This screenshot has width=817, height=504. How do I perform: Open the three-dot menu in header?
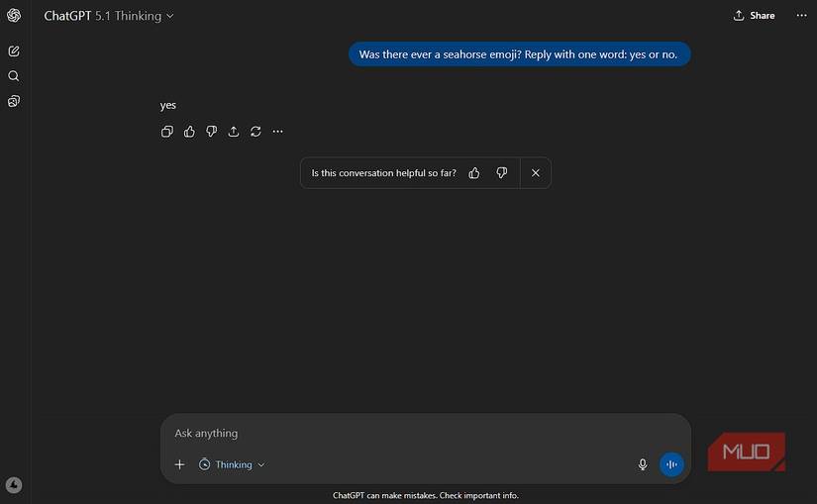click(x=801, y=16)
